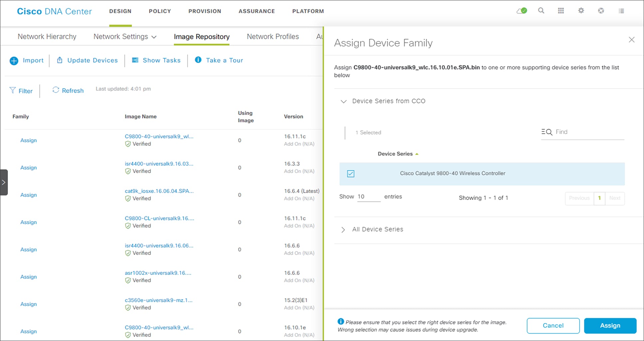Uncheck Cisco Catalyst 9800-40 Wireless Controller checkbox
Viewport: 644px width, 341px height.
[x=350, y=173]
